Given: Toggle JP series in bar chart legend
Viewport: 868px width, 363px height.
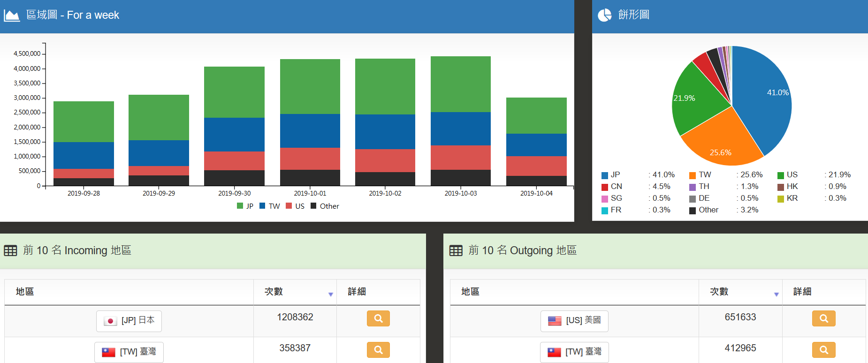Looking at the screenshot, I should (x=245, y=206).
